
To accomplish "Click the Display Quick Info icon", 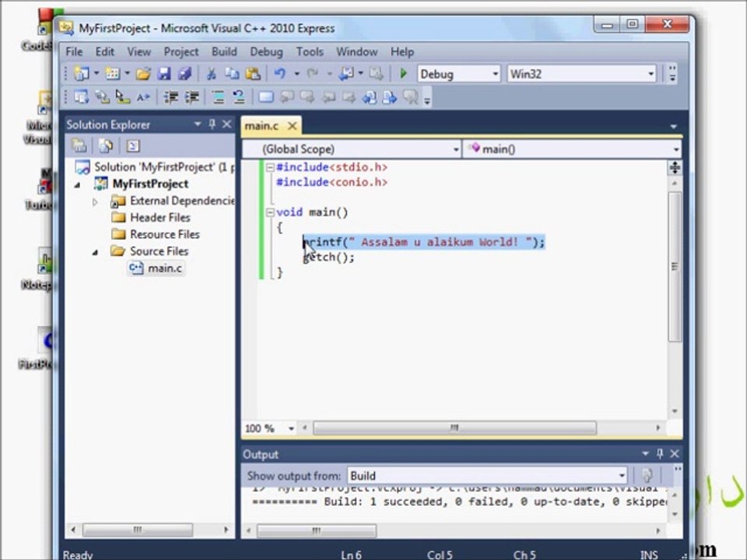I will coord(122,97).
